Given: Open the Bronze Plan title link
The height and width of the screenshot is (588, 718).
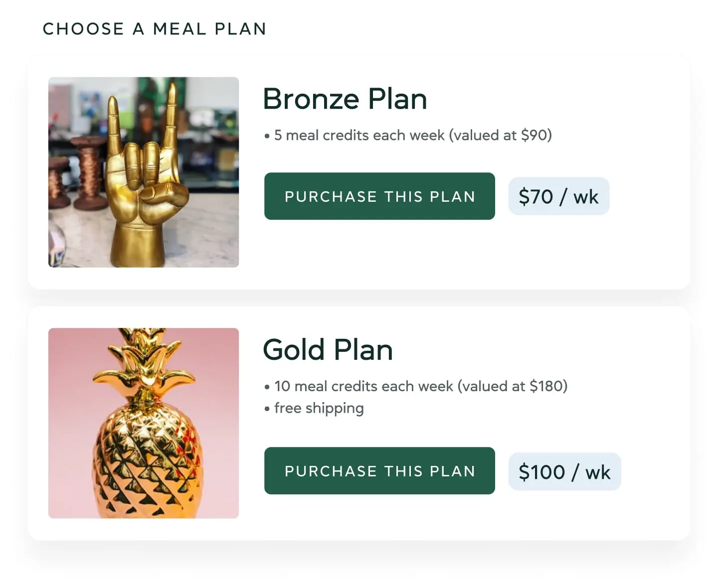Looking at the screenshot, I should point(345,99).
